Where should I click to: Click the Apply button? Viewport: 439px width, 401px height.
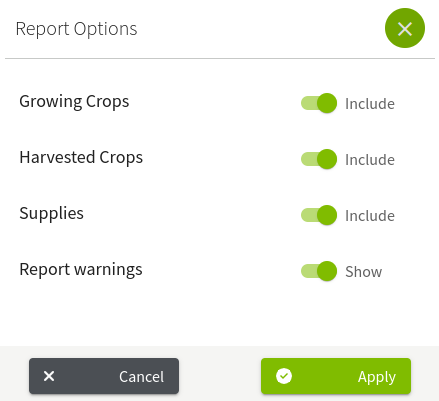click(x=336, y=376)
